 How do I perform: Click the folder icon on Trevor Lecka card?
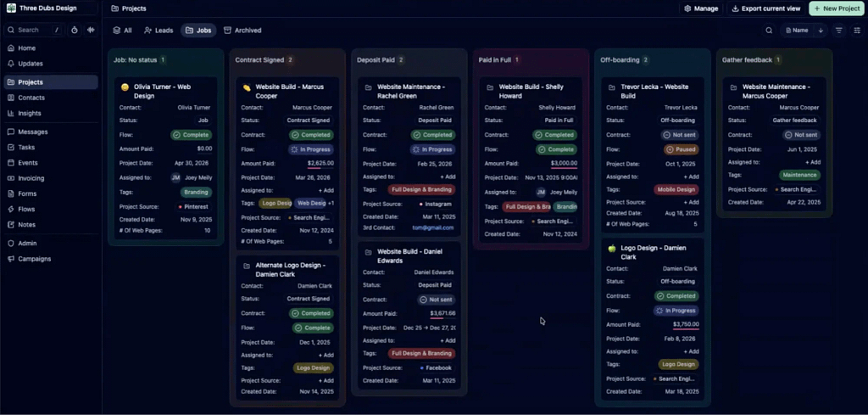[612, 87]
